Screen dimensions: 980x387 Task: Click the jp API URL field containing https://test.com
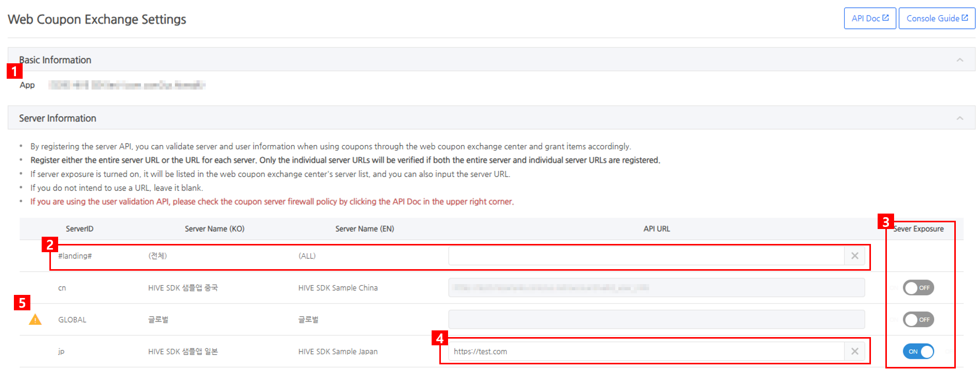coord(646,351)
